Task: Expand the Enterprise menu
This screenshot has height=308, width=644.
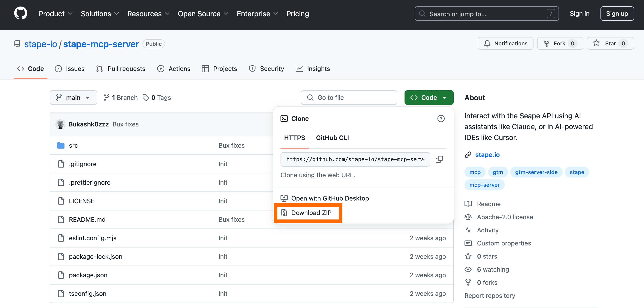Action: [x=257, y=14]
